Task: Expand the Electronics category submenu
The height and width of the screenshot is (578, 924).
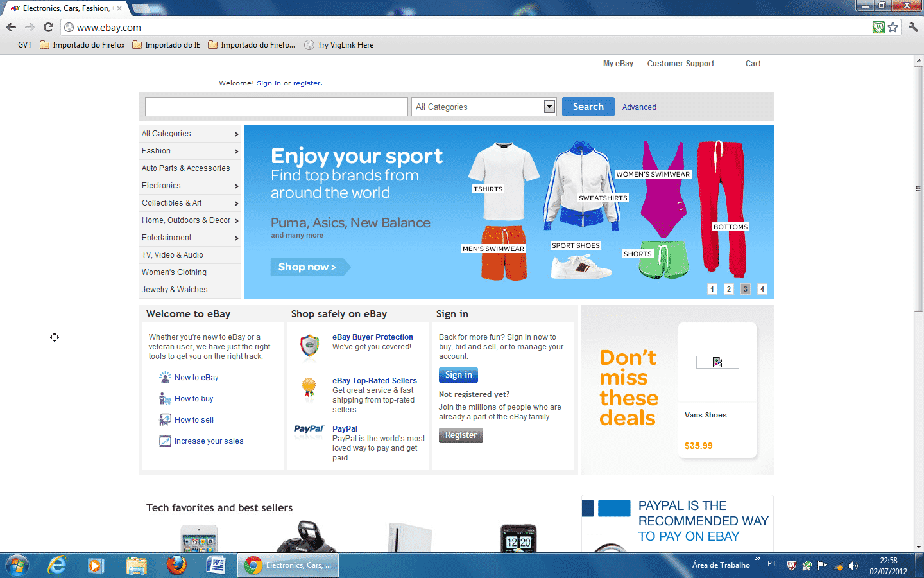Action: coord(190,186)
